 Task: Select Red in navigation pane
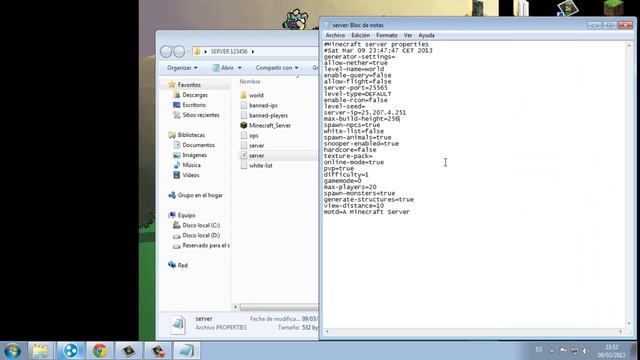[182, 265]
